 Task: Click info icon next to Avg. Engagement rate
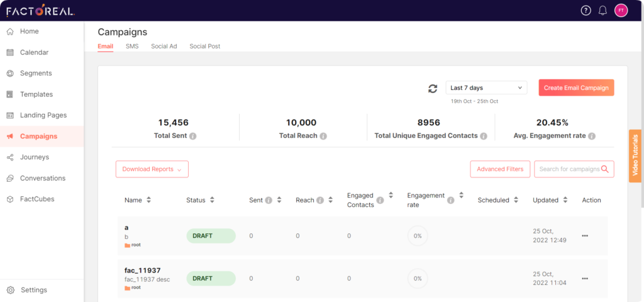click(x=592, y=136)
